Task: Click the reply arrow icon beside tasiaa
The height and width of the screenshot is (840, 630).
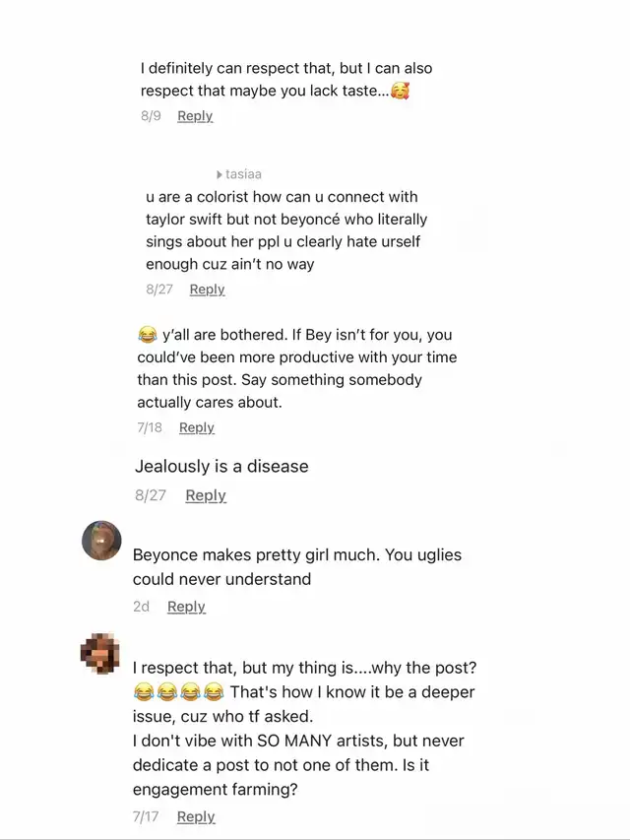Action: pyautogui.click(x=219, y=174)
